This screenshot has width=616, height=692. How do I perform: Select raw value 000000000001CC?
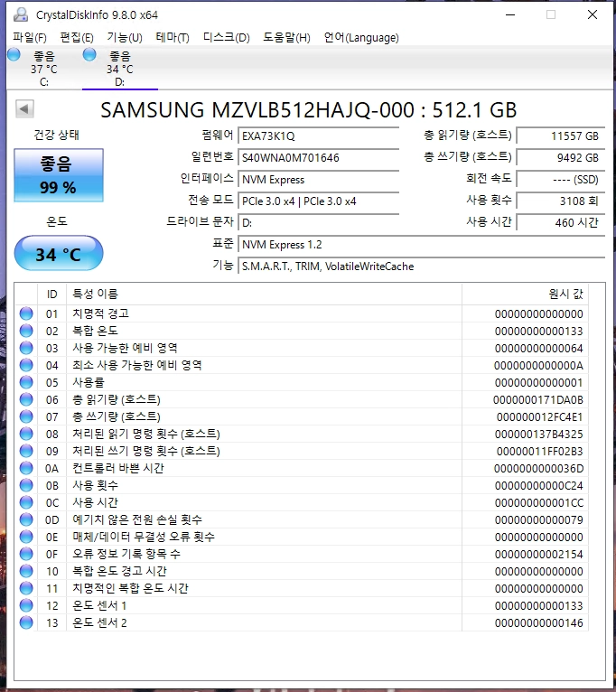tap(539, 502)
